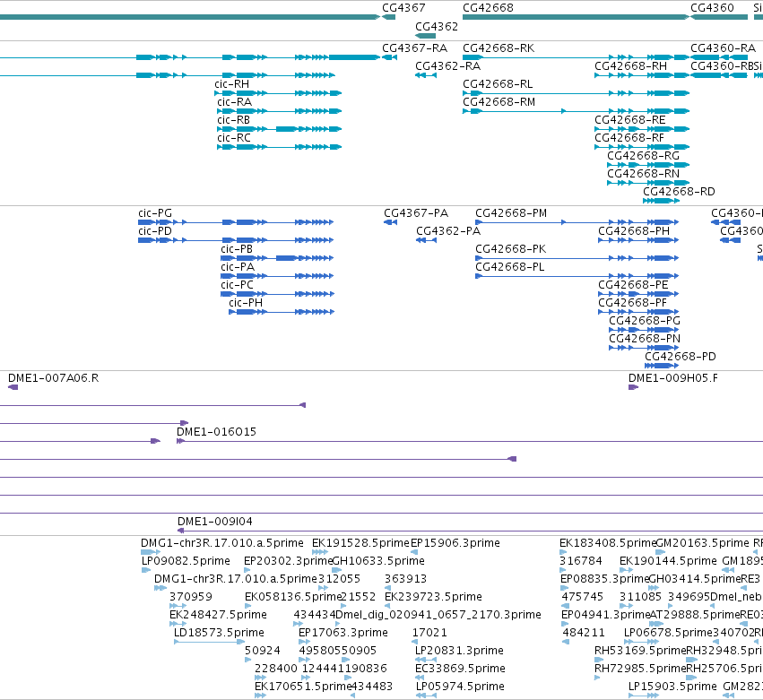The height and width of the screenshot is (700, 763).
Task: Click protein label CG42668-PL
Action: pos(509,268)
